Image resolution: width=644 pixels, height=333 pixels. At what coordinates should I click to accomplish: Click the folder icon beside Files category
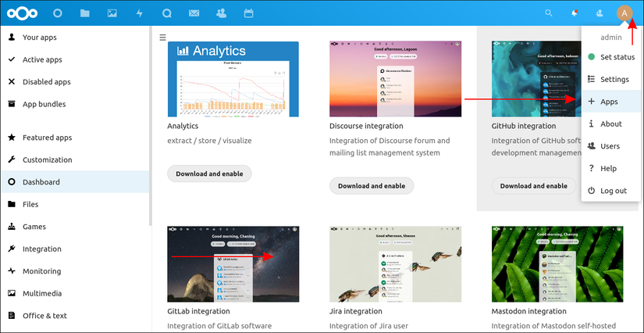click(12, 204)
